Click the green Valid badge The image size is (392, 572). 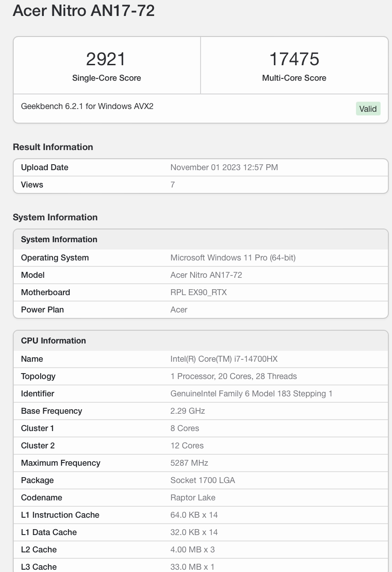tap(368, 109)
